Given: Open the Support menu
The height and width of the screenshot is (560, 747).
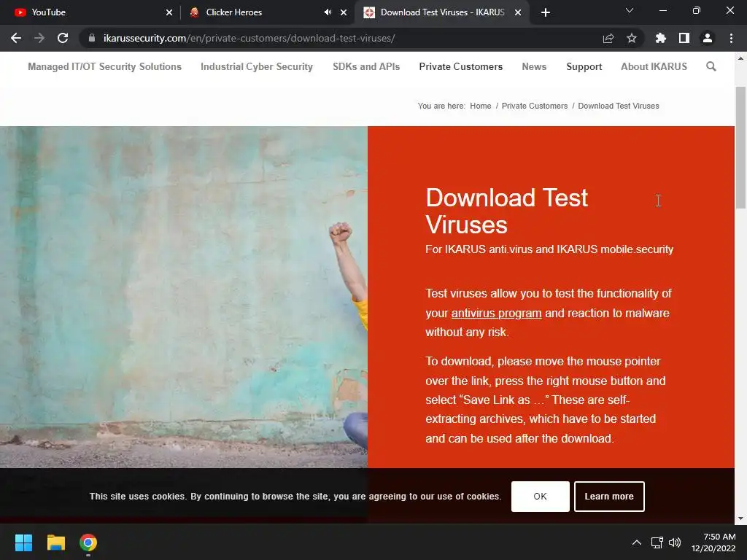Looking at the screenshot, I should (x=584, y=66).
